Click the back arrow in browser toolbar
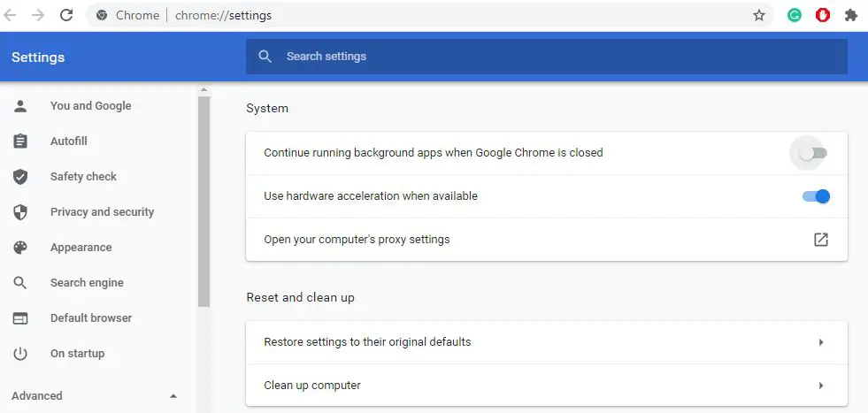The width and height of the screenshot is (868, 413). coord(10,16)
